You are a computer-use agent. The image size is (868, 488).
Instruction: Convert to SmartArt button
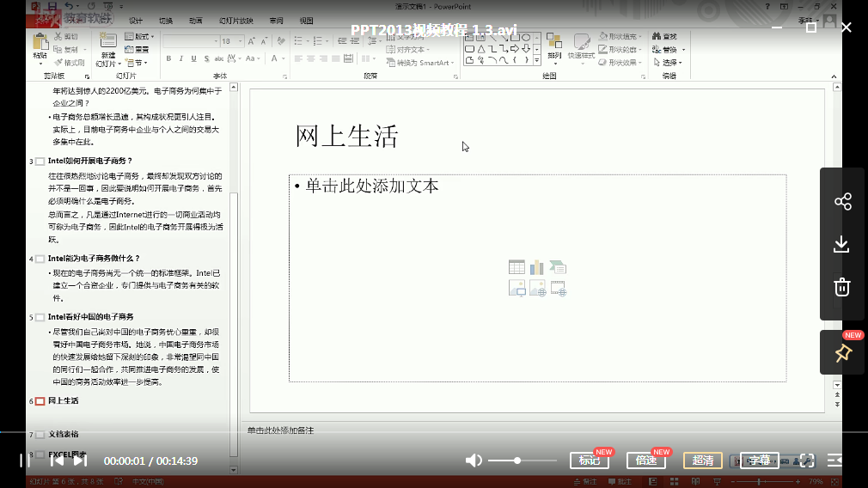[x=420, y=63]
